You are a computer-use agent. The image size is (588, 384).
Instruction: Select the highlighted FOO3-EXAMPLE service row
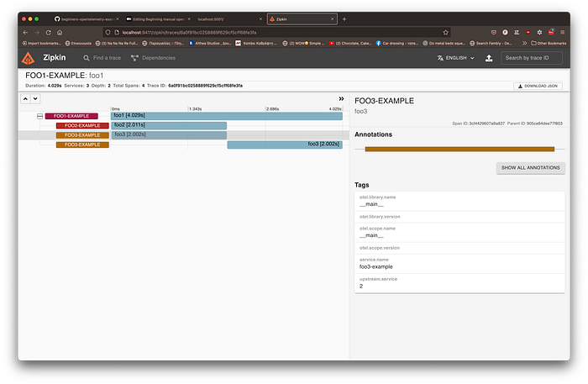coord(82,135)
